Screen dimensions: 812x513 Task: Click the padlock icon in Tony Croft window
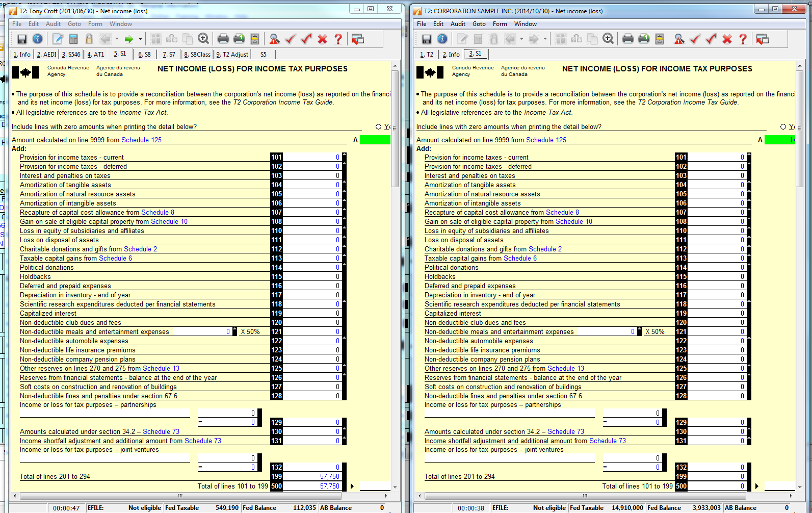click(x=89, y=39)
